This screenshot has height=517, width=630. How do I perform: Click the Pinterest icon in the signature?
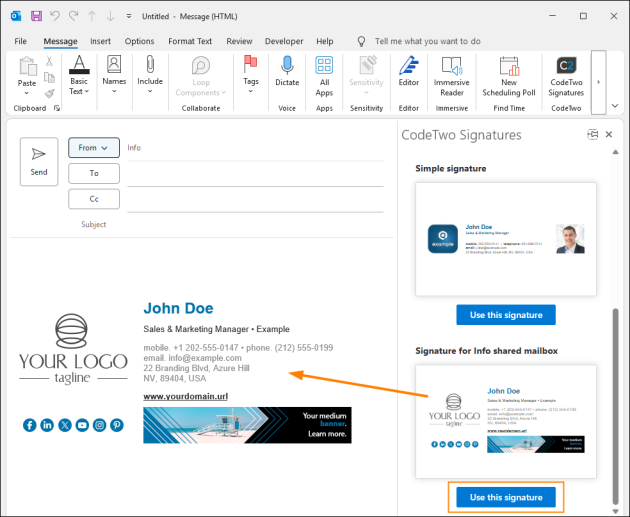[117, 425]
